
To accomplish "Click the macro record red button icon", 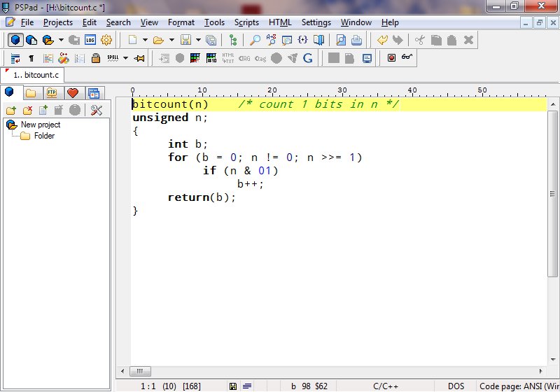I will [391, 58].
